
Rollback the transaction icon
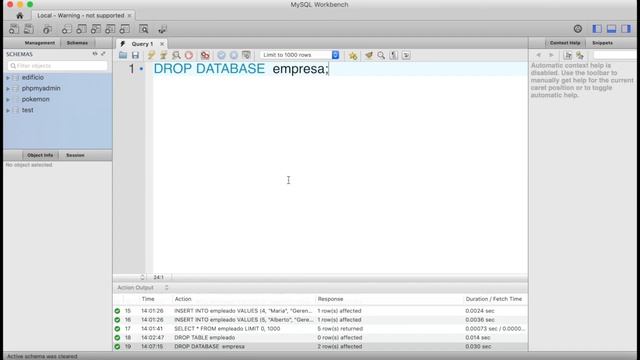(233, 55)
